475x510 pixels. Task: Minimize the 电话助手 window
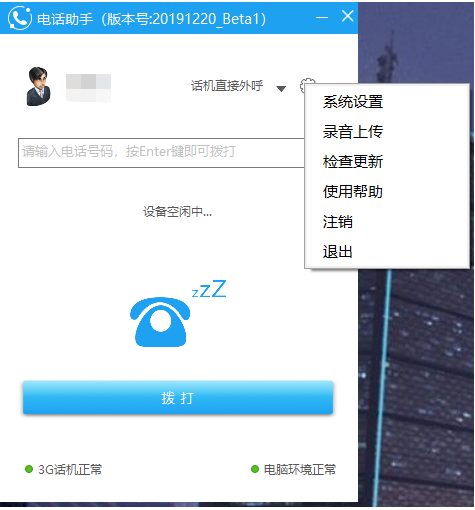[322, 17]
